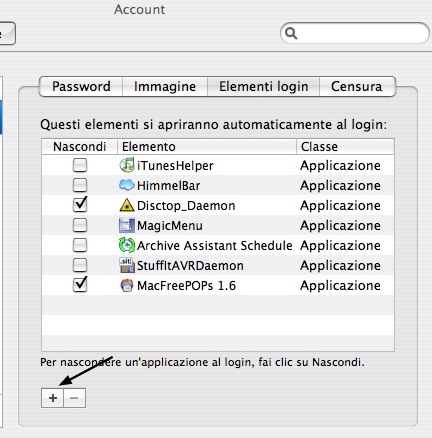
Task: Go to the Censura tab
Action: click(357, 87)
